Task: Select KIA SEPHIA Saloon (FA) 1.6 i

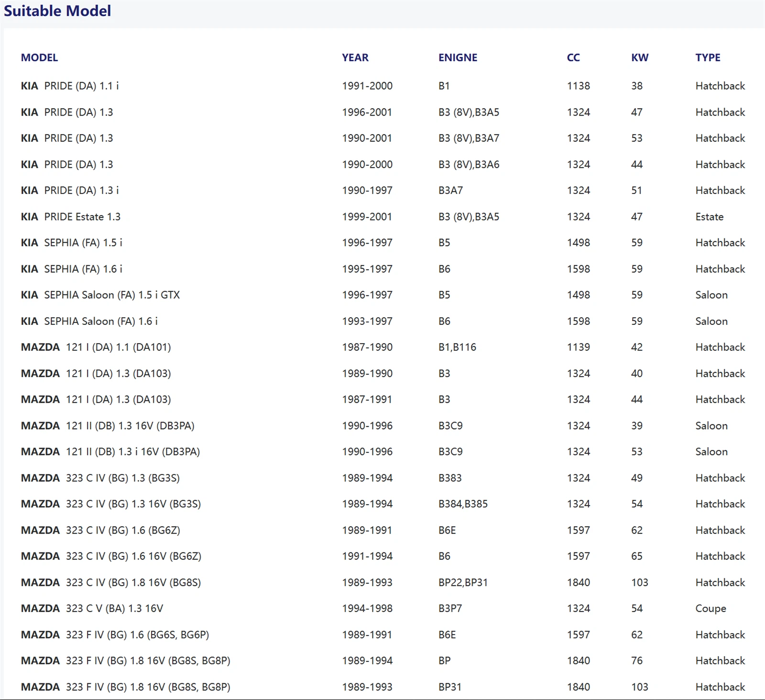Action: 89,321
